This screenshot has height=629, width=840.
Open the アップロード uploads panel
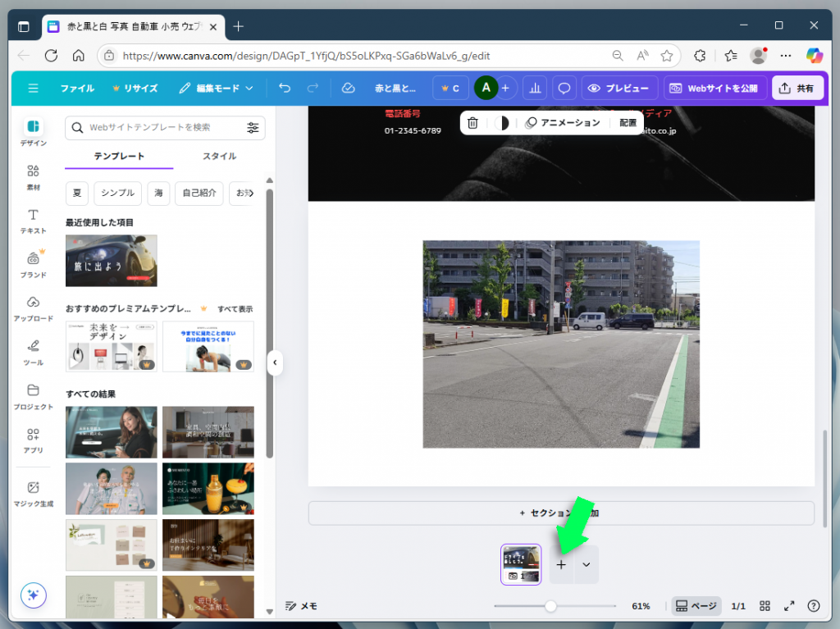point(33,308)
